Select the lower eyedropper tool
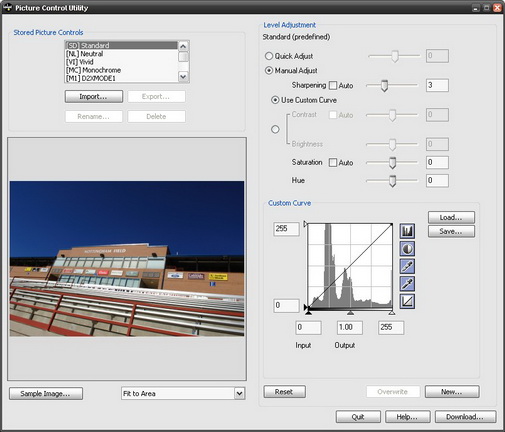 (x=407, y=284)
